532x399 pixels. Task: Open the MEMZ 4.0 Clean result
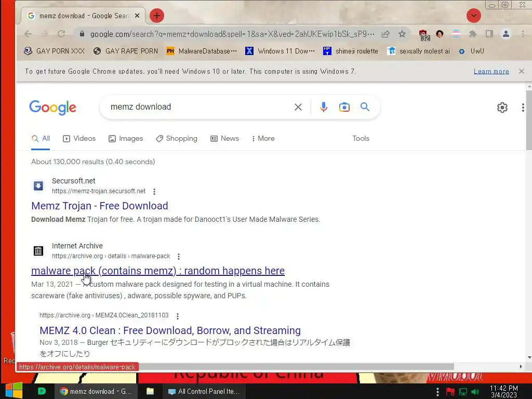click(170, 330)
